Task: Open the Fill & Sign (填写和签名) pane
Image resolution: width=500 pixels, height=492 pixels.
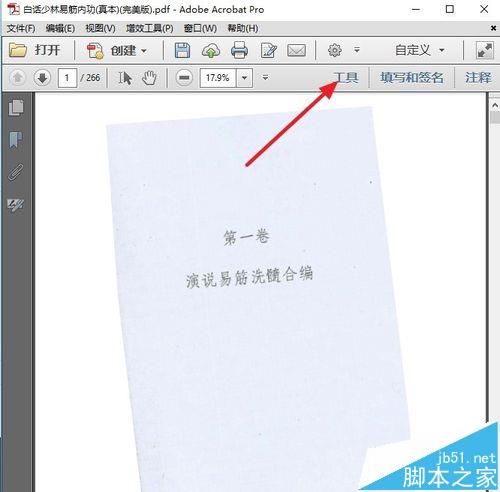Action: point(412,78)
